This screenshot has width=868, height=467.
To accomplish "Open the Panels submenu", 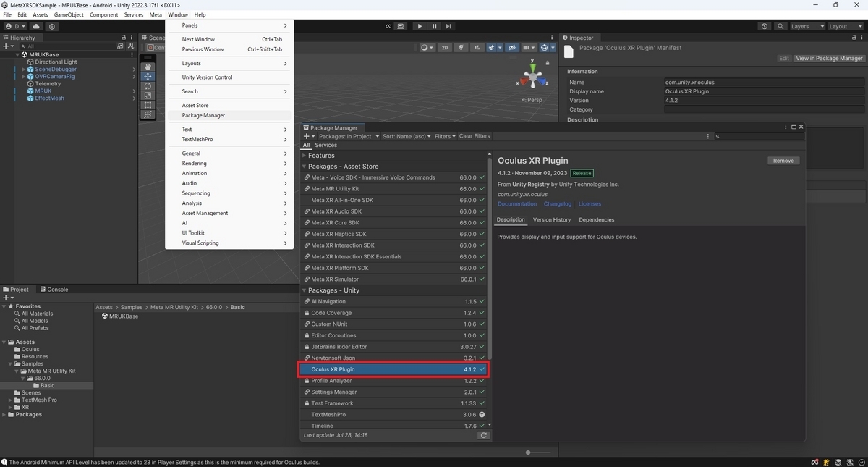I will [228, 25].
